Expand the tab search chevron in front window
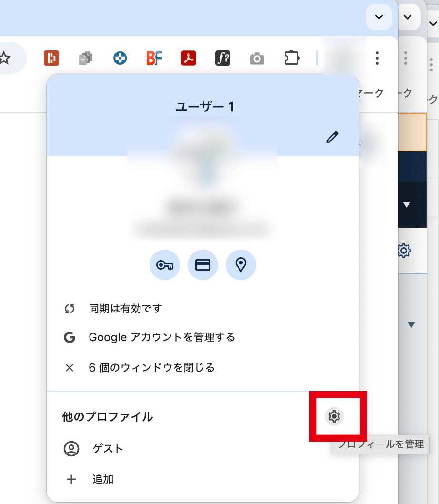 (x=379, y=17)
